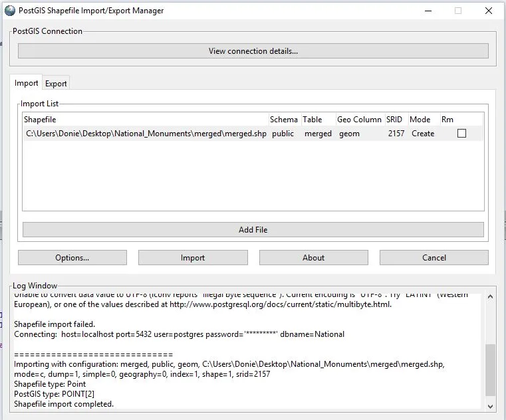
Task: Click the 'Connecting: host=localhost' log line
Action: [x=179, y=334]
